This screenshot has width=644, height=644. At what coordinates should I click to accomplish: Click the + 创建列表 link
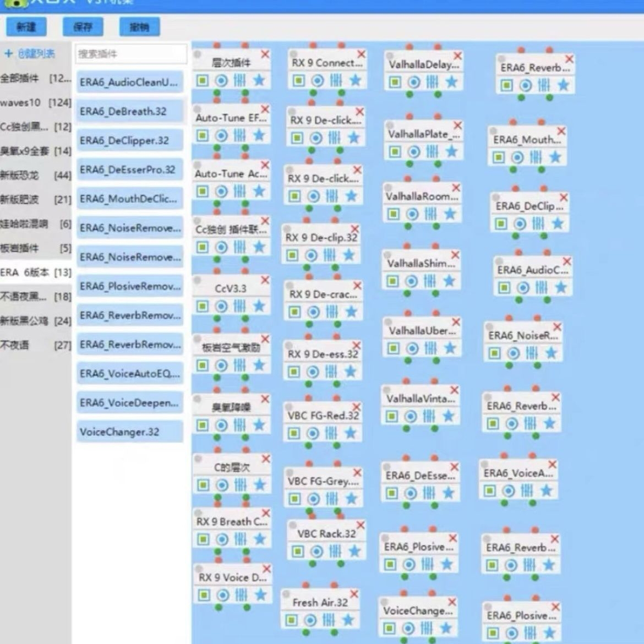(x=30, y=53)
